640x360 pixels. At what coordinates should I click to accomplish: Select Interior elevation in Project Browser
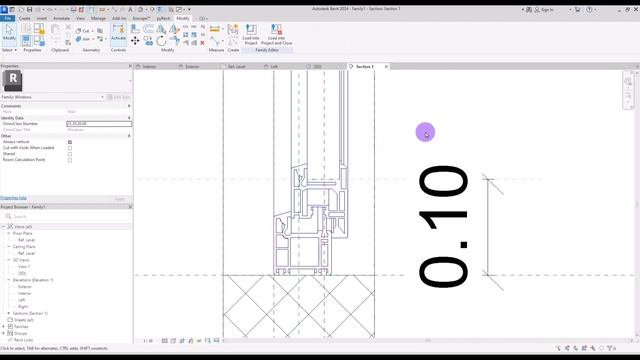pos(24,293)
